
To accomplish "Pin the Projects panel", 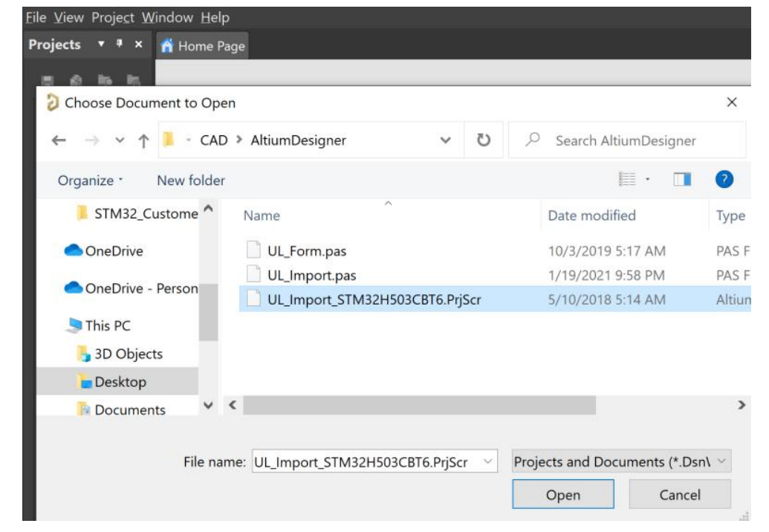I will tap(119, 44).
